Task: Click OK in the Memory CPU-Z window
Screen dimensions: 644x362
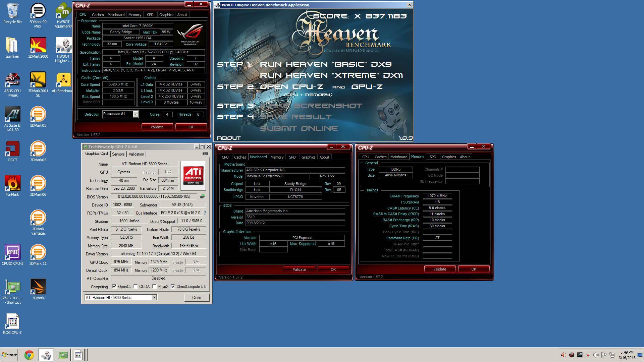Action: pyautogui.click(x=474, y=269)
